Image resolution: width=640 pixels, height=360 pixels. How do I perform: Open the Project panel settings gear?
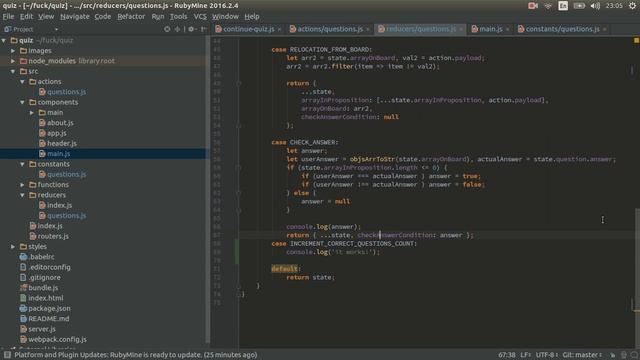coord(191,29)
